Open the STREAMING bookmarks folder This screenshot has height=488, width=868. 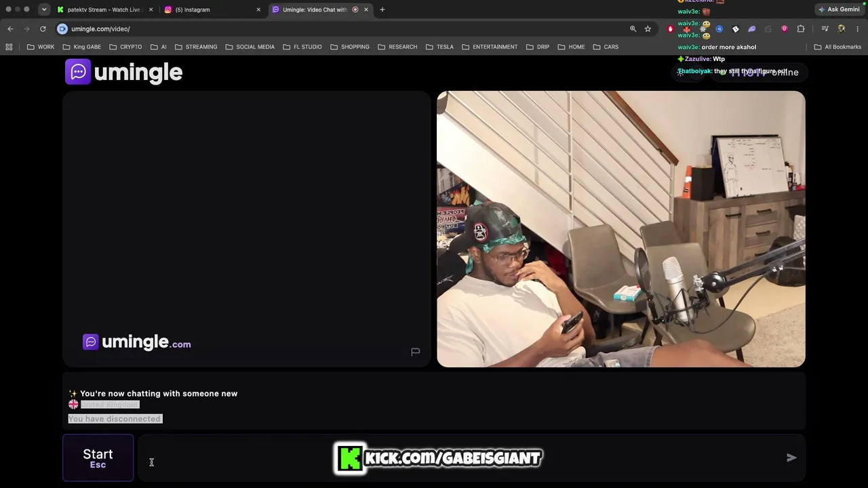tap(196, 47)
